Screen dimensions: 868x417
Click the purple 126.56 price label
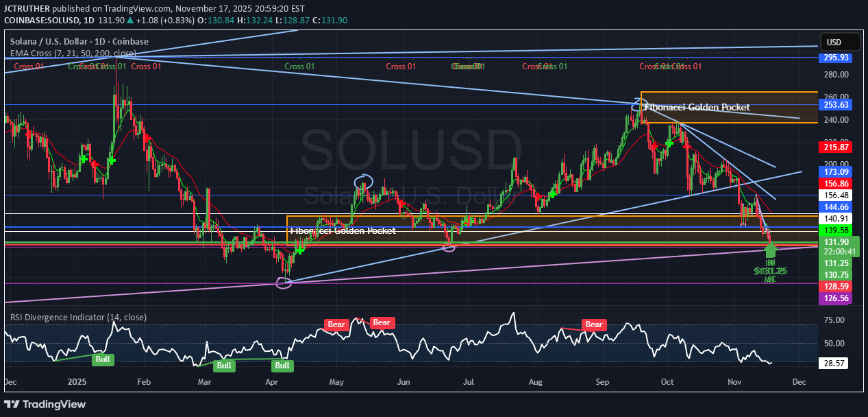pos(833,298)
